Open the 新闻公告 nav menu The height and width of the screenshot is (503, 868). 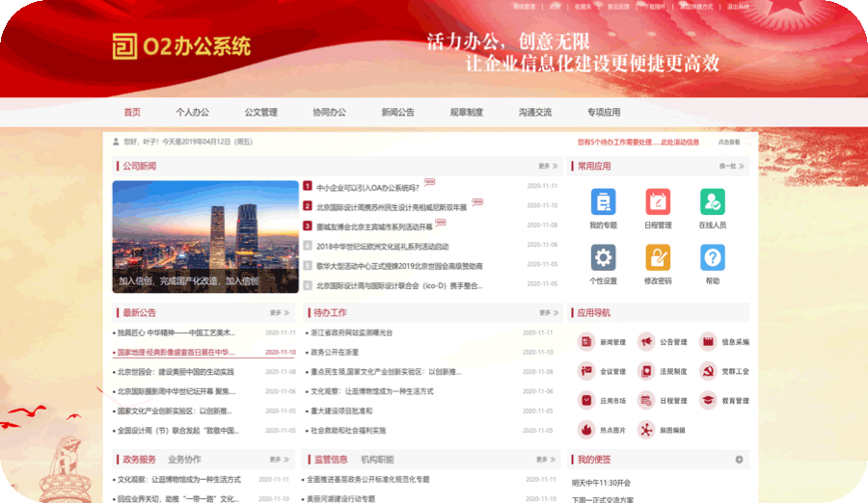click(x=398, y=113)
